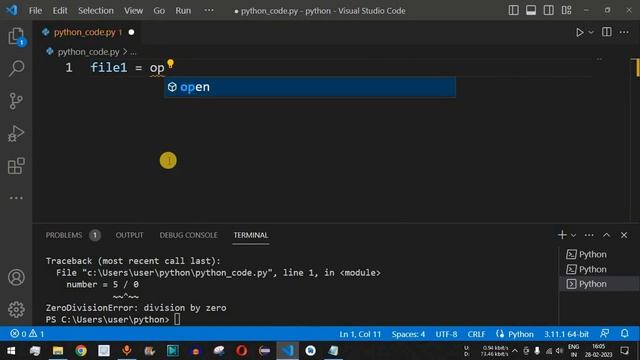This screenshot has width=640, height=360.
Task: Close the terminal panel
Action: [x=624, y=235]
